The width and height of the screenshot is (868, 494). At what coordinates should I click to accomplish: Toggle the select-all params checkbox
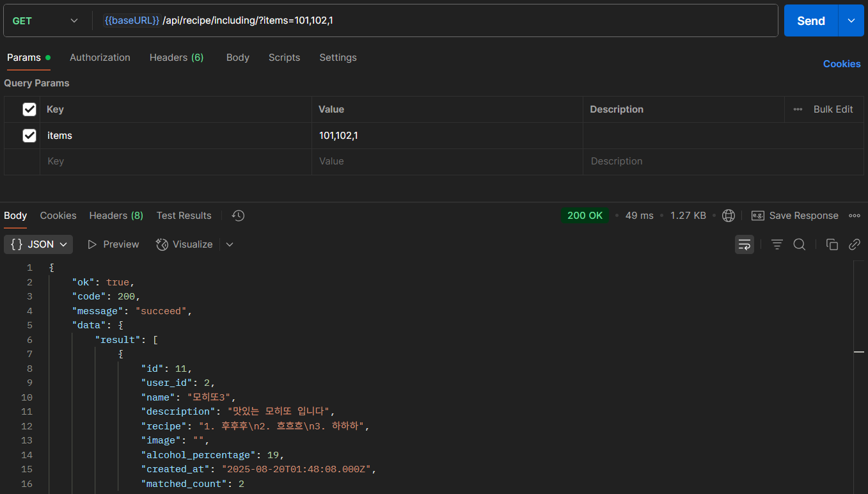pos(29,109)
